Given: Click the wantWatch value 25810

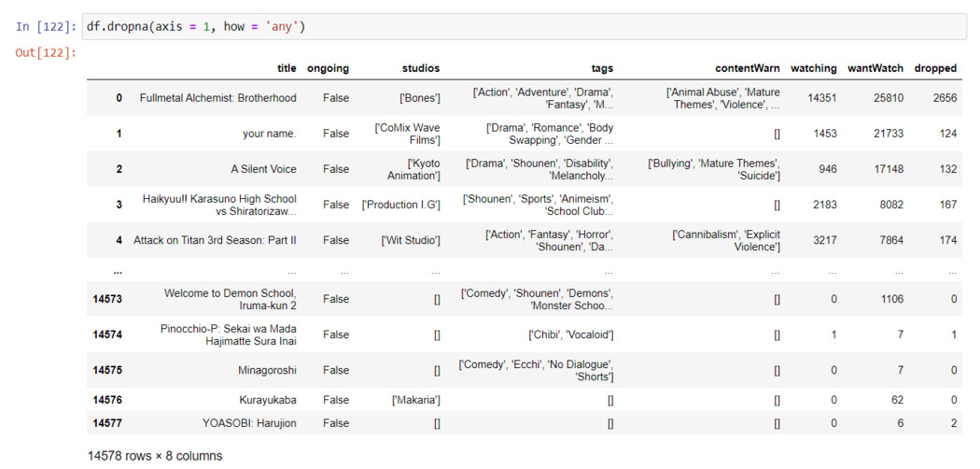Looking at the screenshot, I should click(889, 98).
